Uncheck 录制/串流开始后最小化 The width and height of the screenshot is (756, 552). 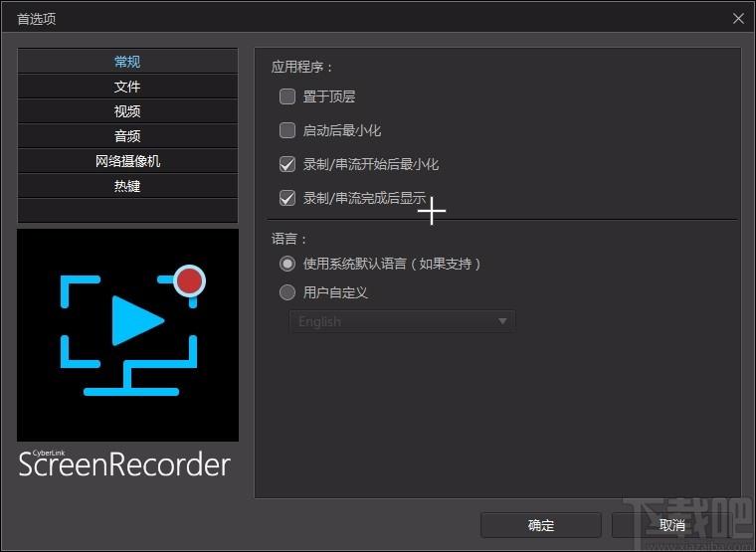pos(287,164)
